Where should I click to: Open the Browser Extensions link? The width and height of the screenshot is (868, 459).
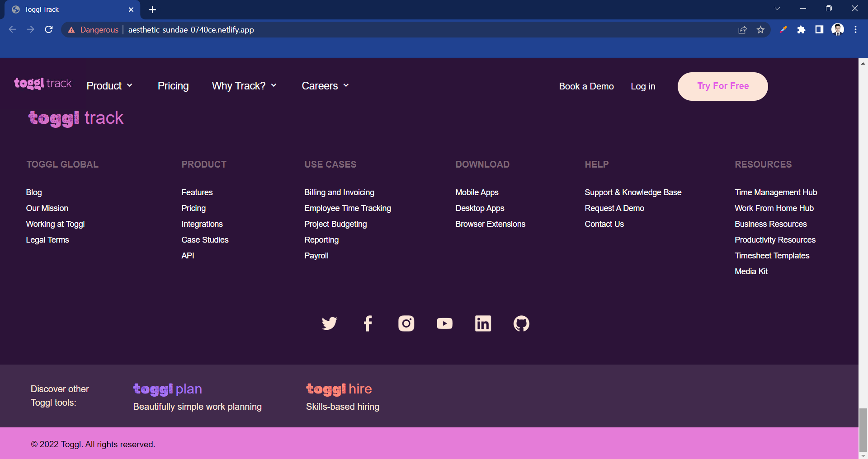(490, 224)
